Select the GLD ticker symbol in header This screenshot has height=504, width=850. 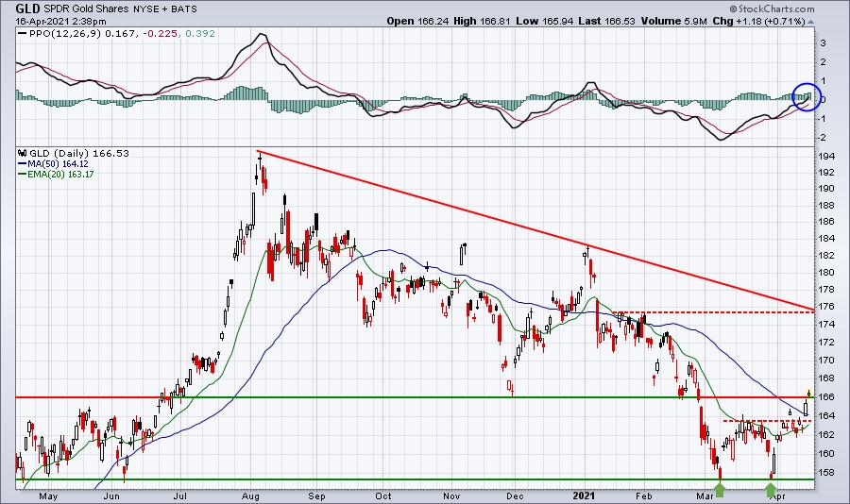pos(13,6)
